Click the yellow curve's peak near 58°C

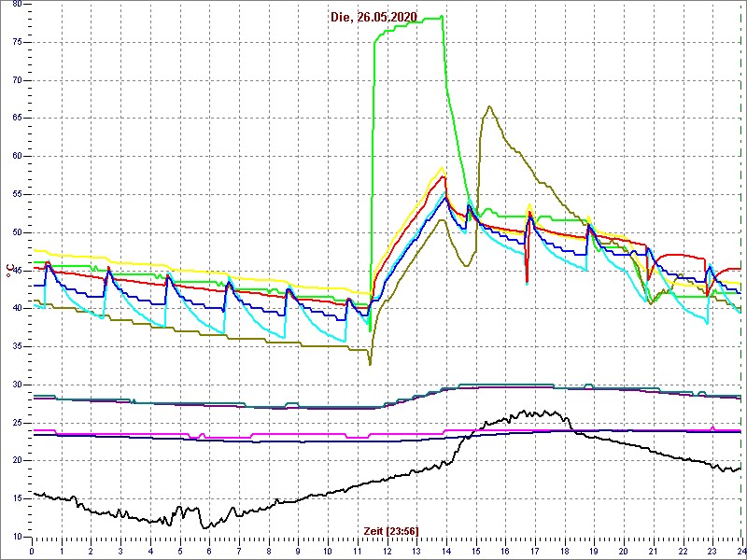click(443, 168)
